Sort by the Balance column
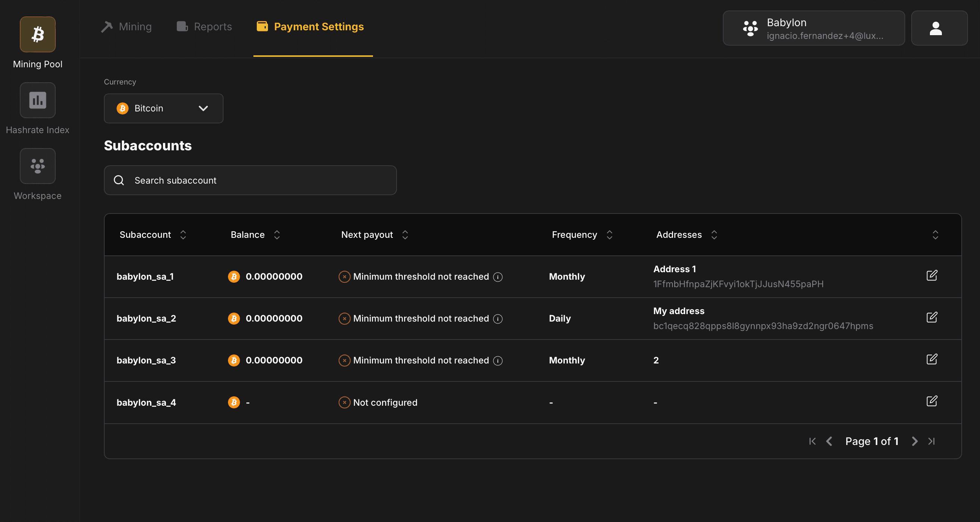 pos(277,235)
